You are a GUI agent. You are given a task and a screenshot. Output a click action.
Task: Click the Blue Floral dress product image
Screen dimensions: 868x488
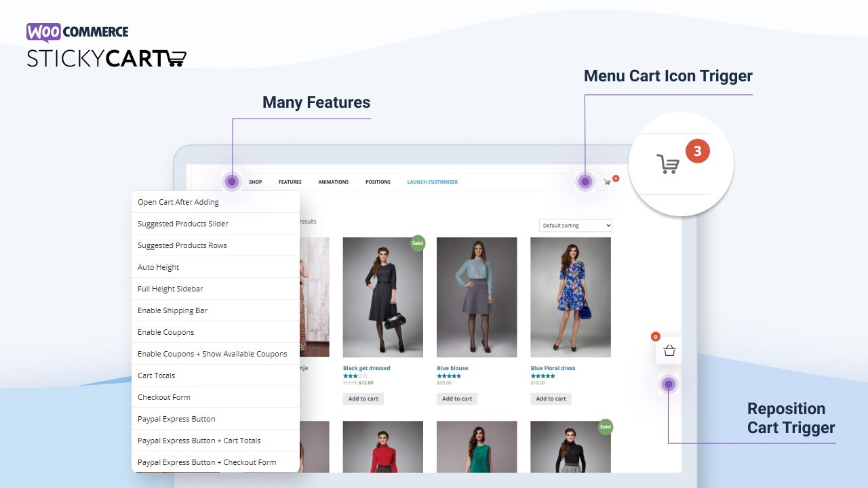(x=570, y=297)
